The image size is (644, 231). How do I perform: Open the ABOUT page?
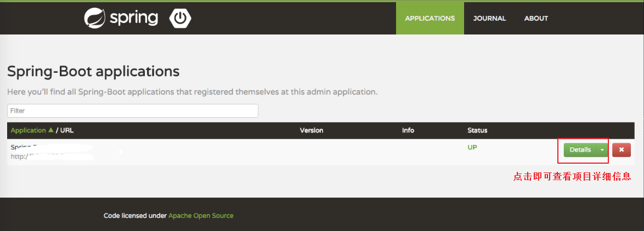pos(536,19)
